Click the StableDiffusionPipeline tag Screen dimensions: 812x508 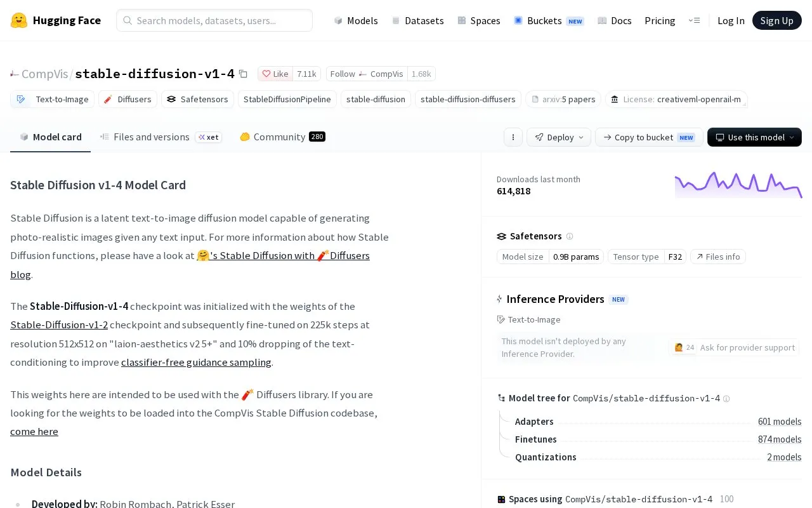click(x=287, y=99)
